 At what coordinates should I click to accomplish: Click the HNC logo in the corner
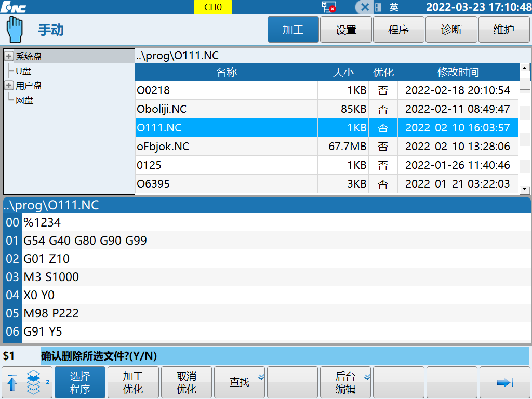pos(14,7)
